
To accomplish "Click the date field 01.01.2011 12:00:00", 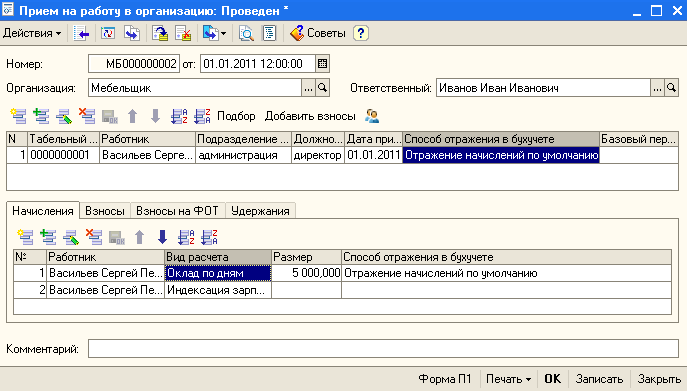I will (x=258, y=64).
